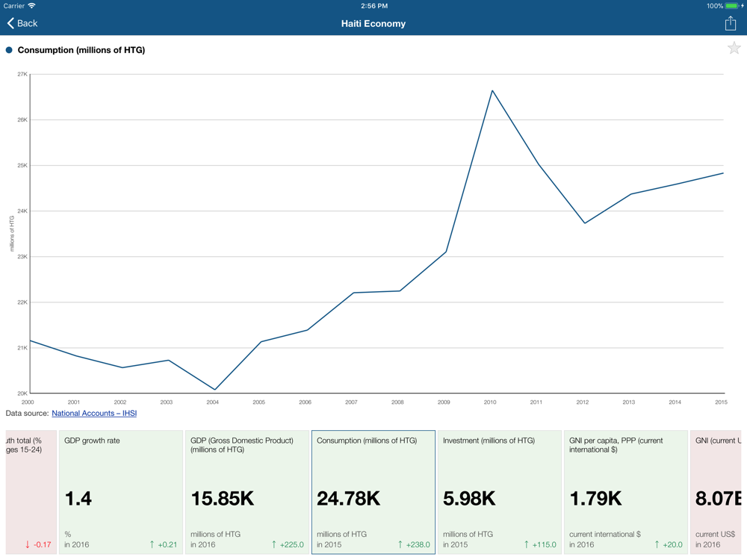Select the GDP (Gross Domestic Product) card
Screen dimensions: 747x560
click(247, 492)
